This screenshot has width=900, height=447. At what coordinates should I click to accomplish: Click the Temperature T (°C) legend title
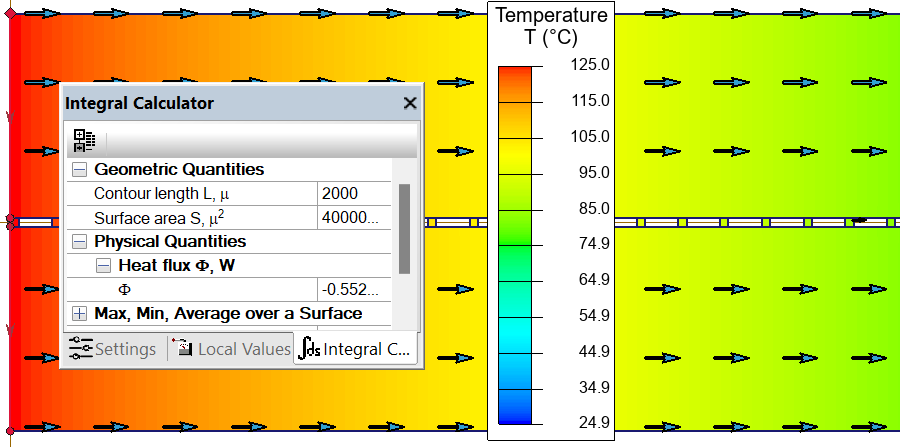click(x=551, y=26)
